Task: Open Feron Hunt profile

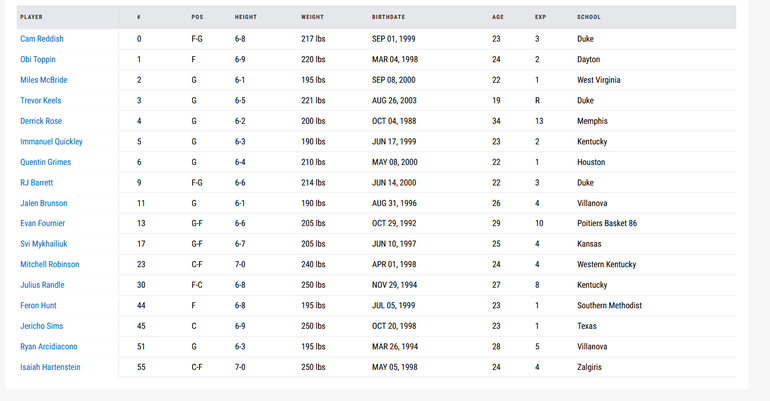Action: click(x=38, y=306)
